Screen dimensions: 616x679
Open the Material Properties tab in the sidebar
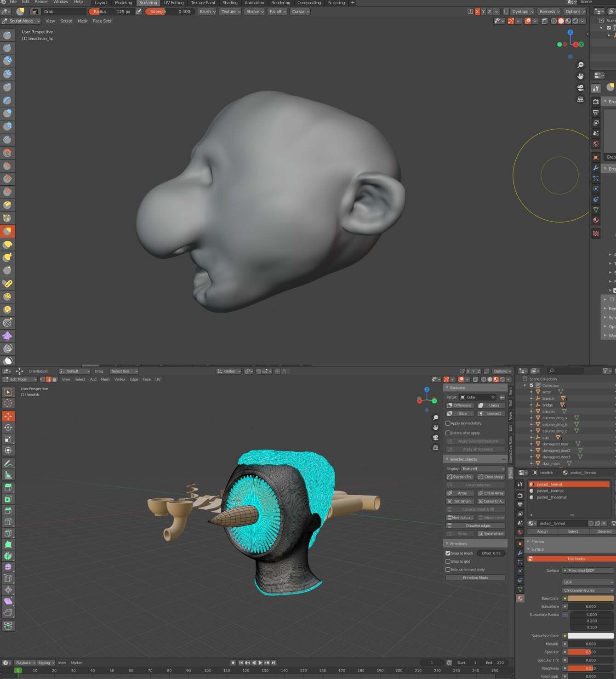click(x=520, y=599)
